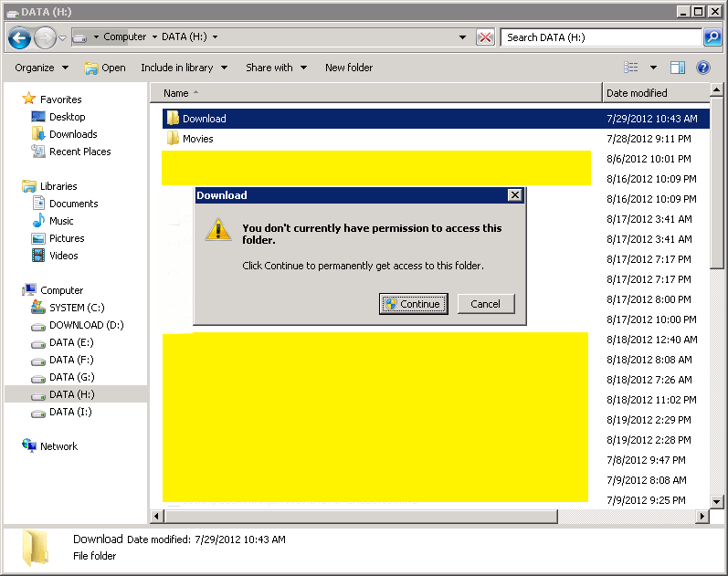Click the red X stop loading button

pyautogui.click(x=485, y=37)
